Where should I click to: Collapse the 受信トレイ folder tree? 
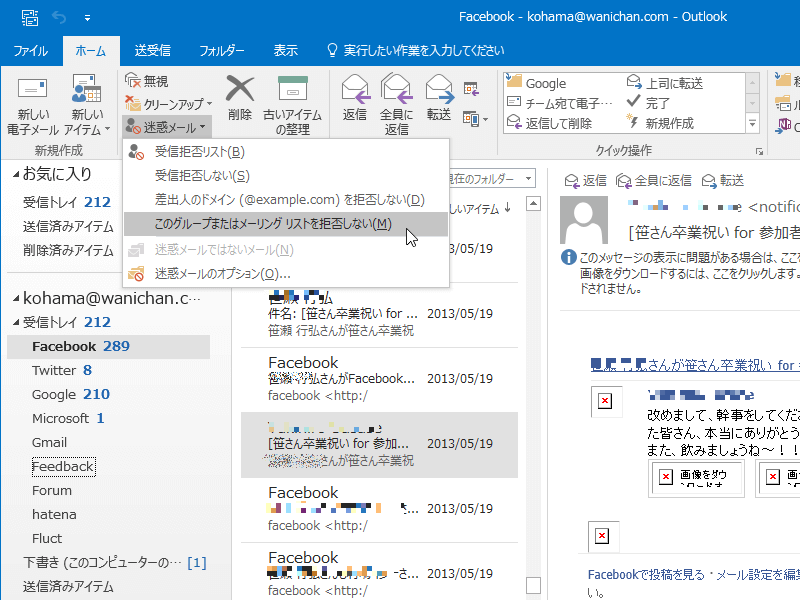(x=16, y=322)
